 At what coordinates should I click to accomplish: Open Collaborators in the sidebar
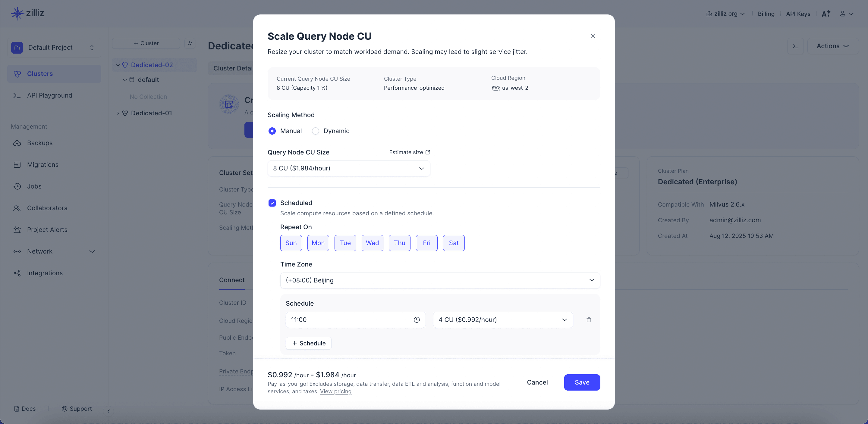click(54, 208)
